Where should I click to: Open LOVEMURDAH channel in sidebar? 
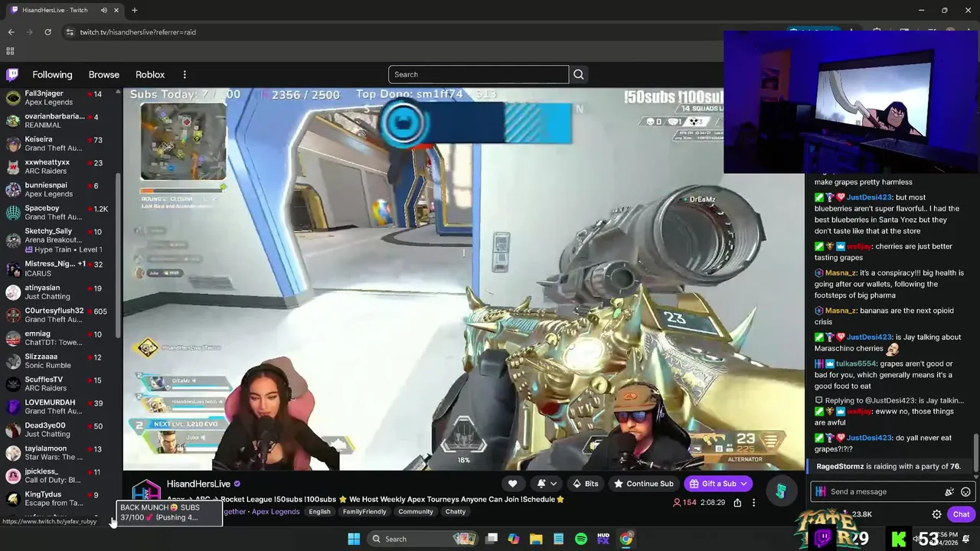[60, 407]
